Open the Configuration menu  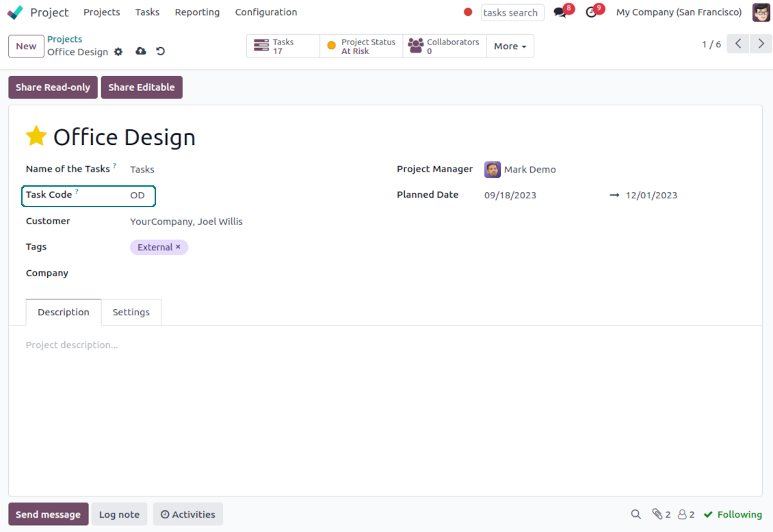pos(265,12)
